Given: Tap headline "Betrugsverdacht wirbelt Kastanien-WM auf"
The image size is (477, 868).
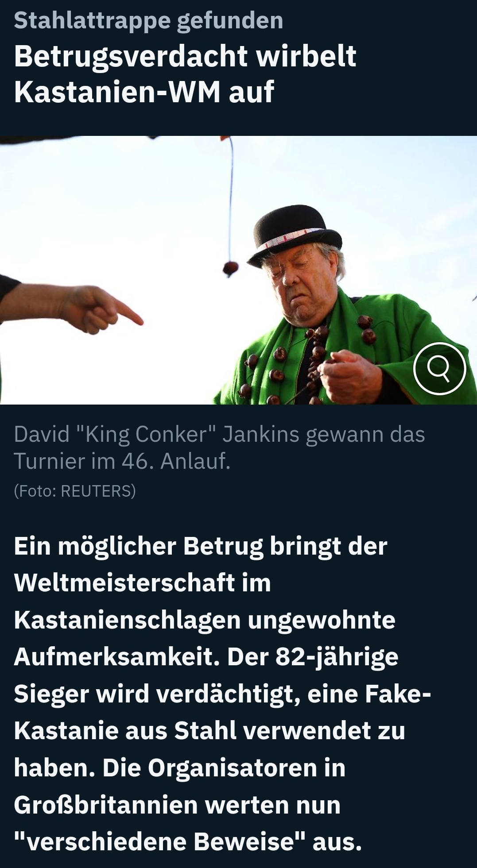Looking at the screenshot, I should tap(185, 74).
